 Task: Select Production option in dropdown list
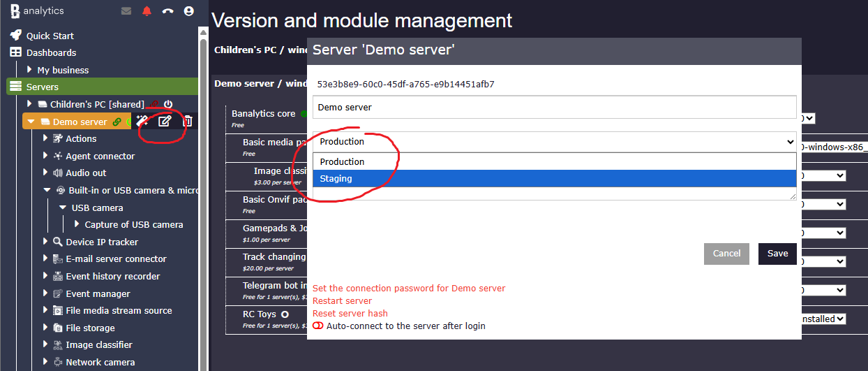(x=554, y=161)
